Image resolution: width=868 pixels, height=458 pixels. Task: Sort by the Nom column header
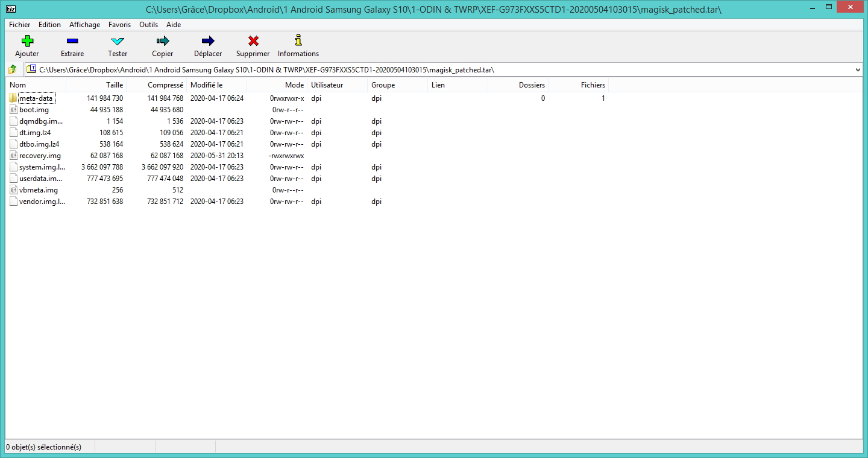coord(36,85)
